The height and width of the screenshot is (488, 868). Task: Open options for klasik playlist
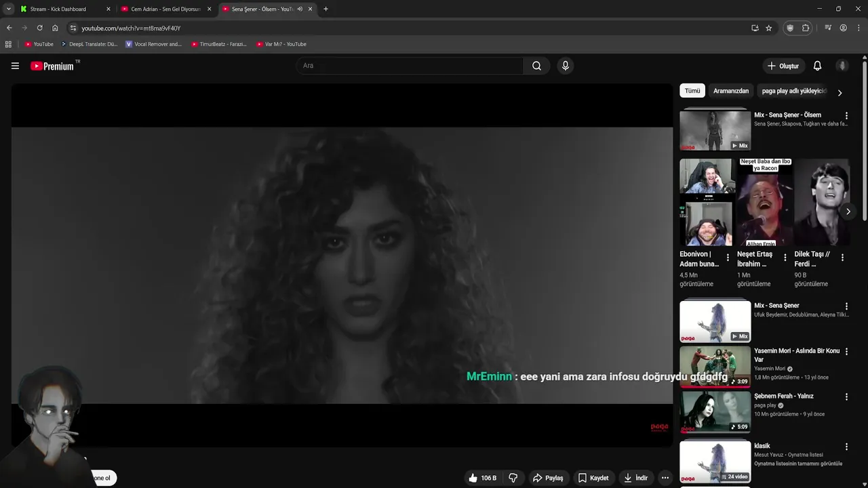click(x=846, y=447)
